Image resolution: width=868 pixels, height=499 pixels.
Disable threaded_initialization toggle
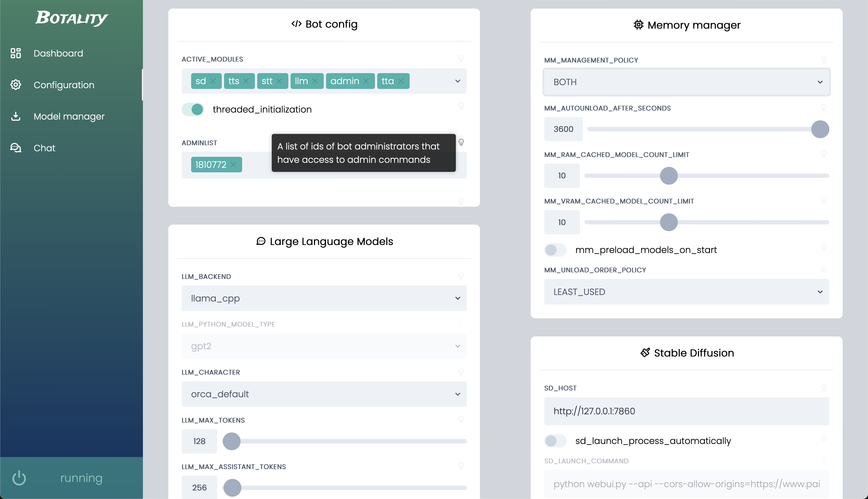click(192, 109)
